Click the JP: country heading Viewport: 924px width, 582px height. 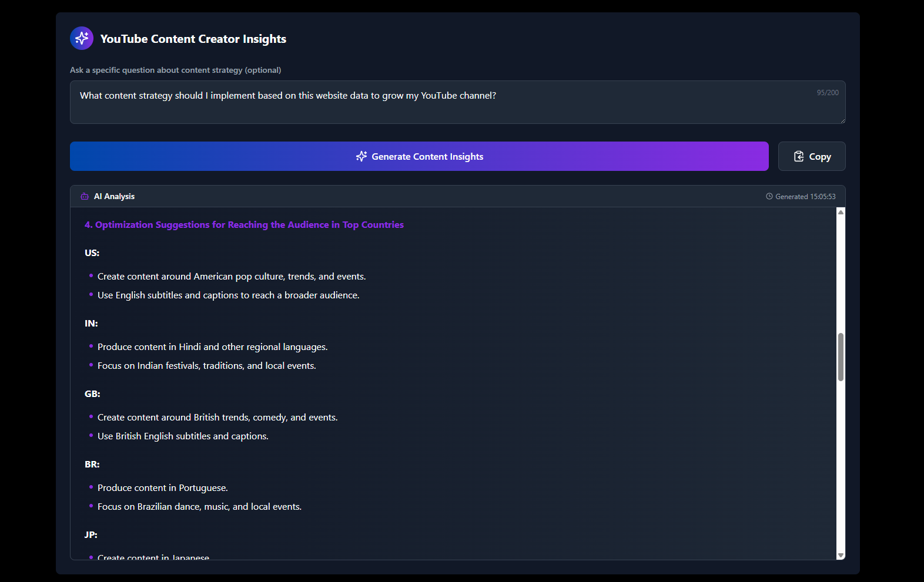coord(91,534)
